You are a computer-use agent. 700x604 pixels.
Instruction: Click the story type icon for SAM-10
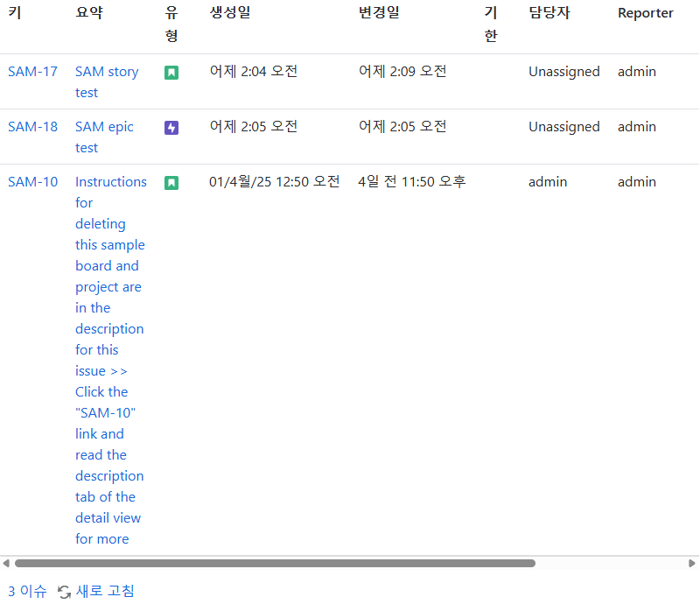point(171,183)
